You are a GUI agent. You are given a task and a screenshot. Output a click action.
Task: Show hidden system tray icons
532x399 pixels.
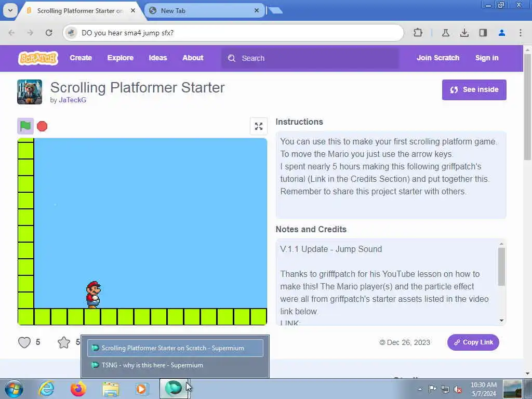(x=420, y=389)
